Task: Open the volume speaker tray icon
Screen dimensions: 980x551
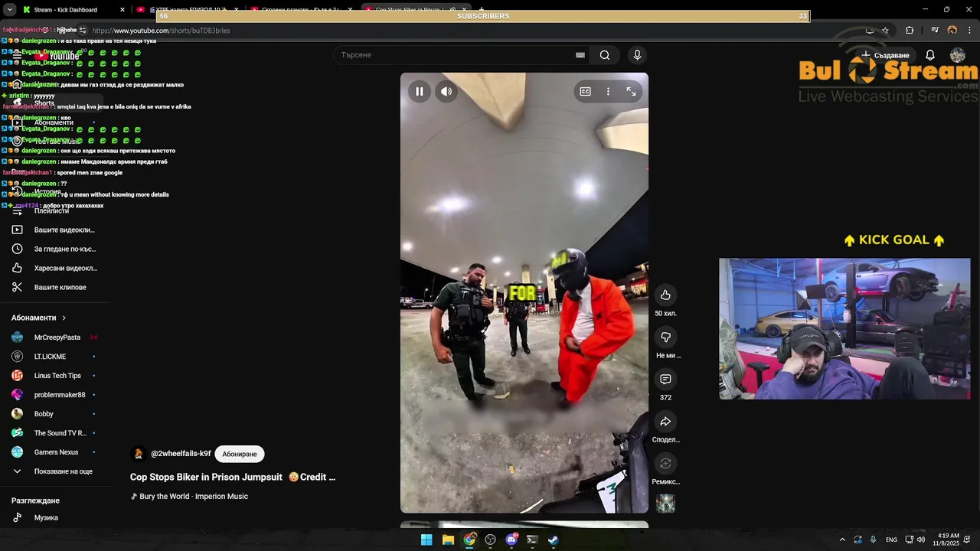Action: [x=921, y=540]
